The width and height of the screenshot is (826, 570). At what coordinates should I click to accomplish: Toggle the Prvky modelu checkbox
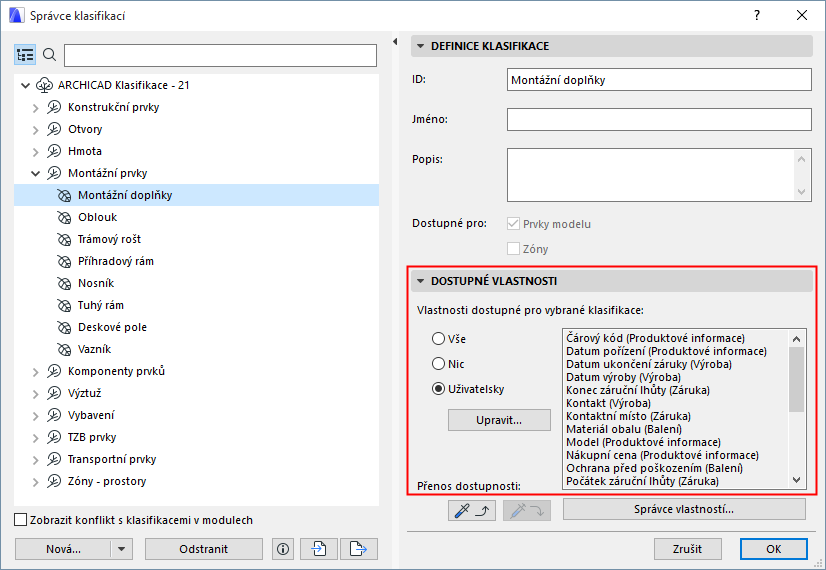pyautogui.click(x=513, y=224)
